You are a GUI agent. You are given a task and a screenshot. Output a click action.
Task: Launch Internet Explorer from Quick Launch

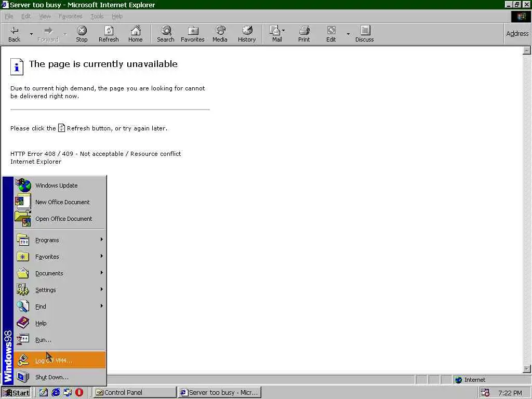point(56,392)
